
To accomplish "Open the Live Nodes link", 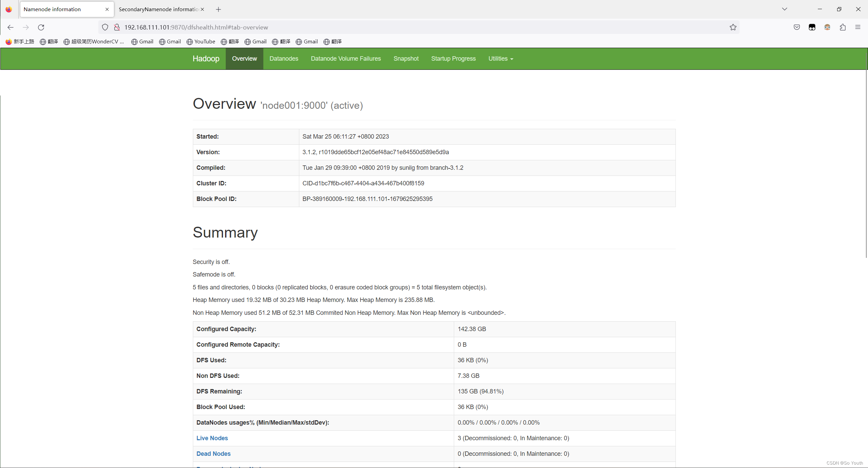I will pos(212,438).
